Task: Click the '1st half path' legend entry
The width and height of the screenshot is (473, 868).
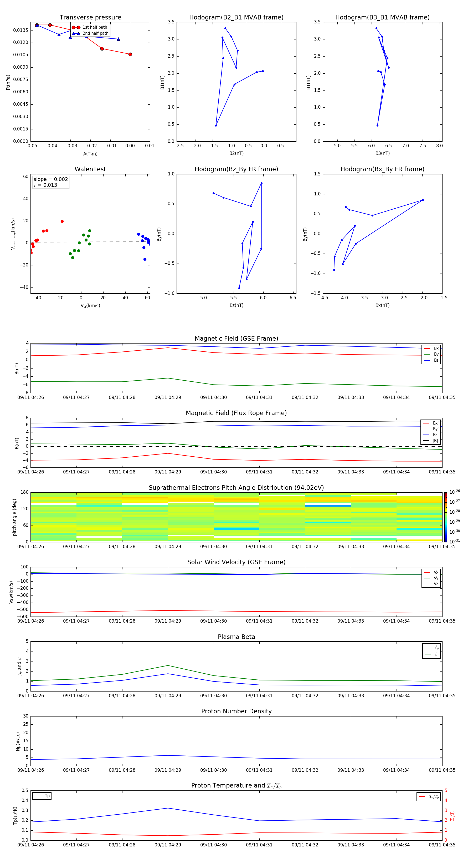Action: [x=90, y=27]
